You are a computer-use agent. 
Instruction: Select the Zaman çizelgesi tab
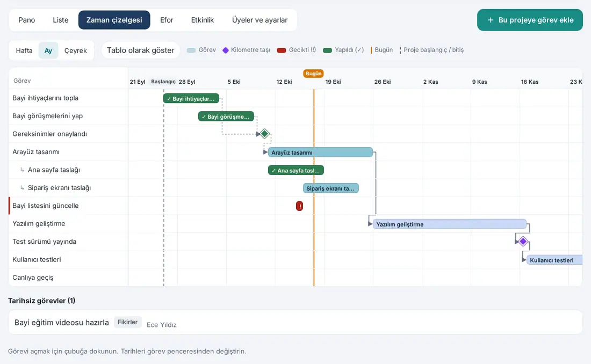point(114,20)
